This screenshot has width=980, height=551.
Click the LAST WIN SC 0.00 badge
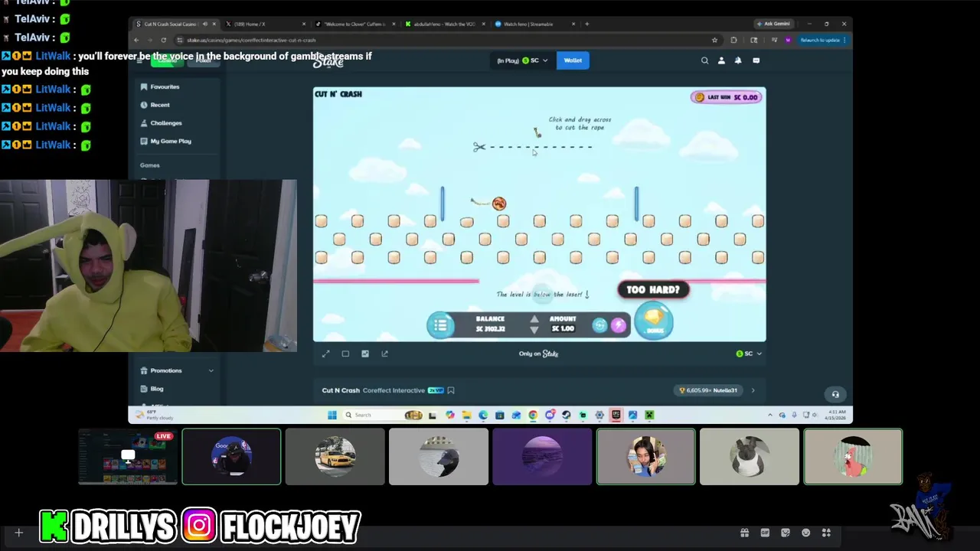[x=726, y=97]
